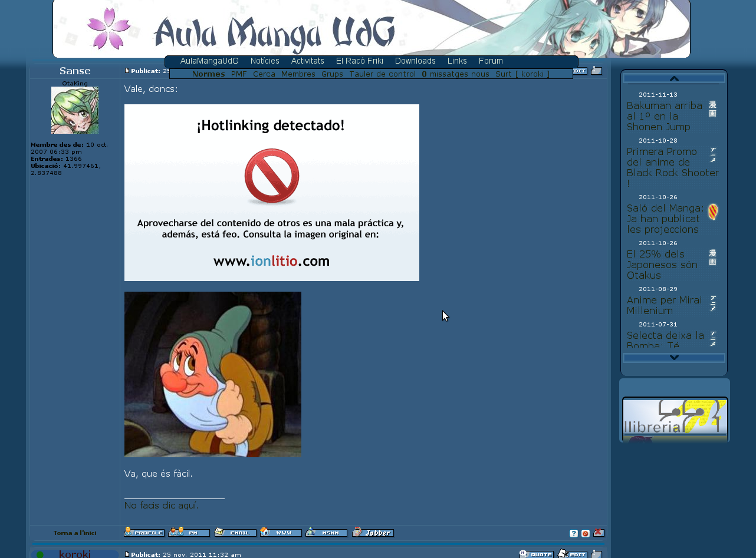Visit Sanse's WWW homepage button
Viewport: 756px width, 558px height.
pyautogui.click(x=281, y=532)
